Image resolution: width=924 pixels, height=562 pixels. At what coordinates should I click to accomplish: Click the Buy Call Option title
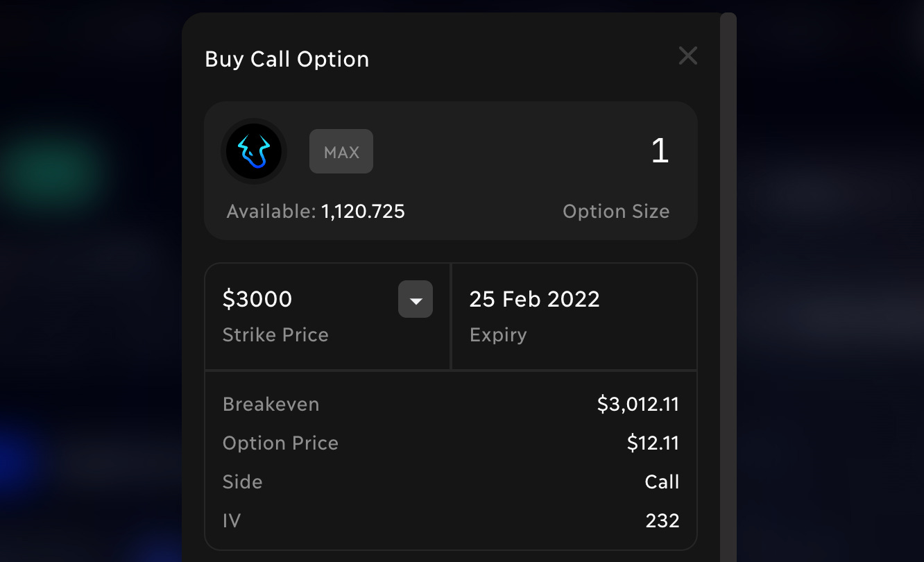pyautogui.click(x=287, y=59)
